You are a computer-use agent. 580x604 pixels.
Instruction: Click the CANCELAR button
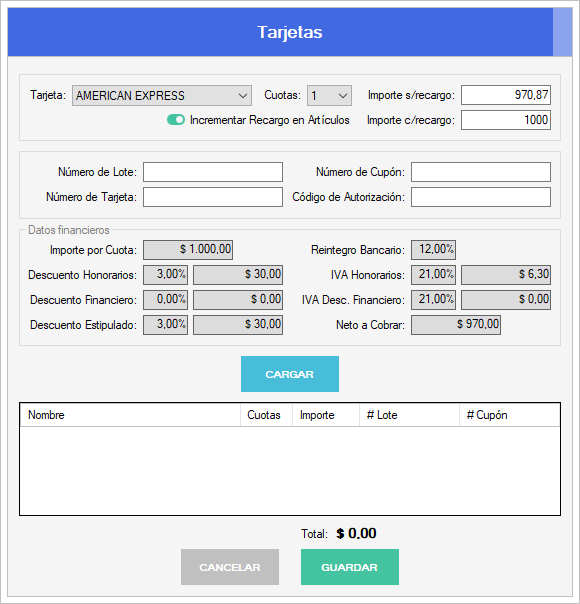click(230, 567)
